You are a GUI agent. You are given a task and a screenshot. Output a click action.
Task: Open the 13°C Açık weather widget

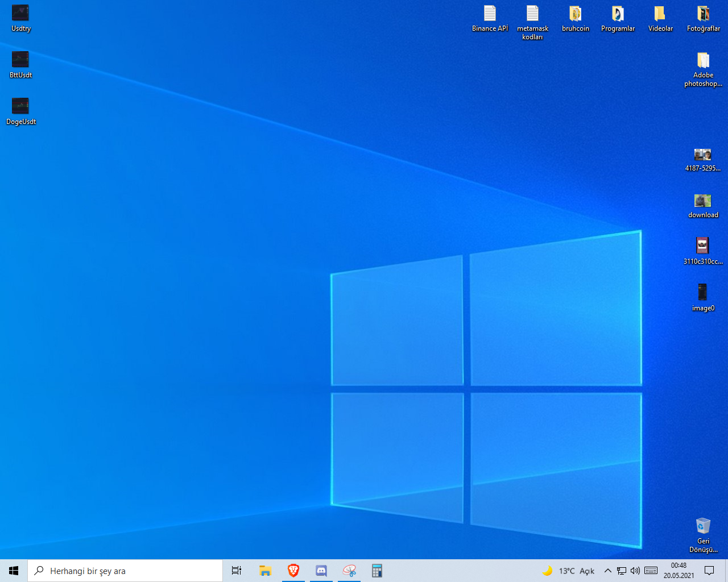coord(568,571)
